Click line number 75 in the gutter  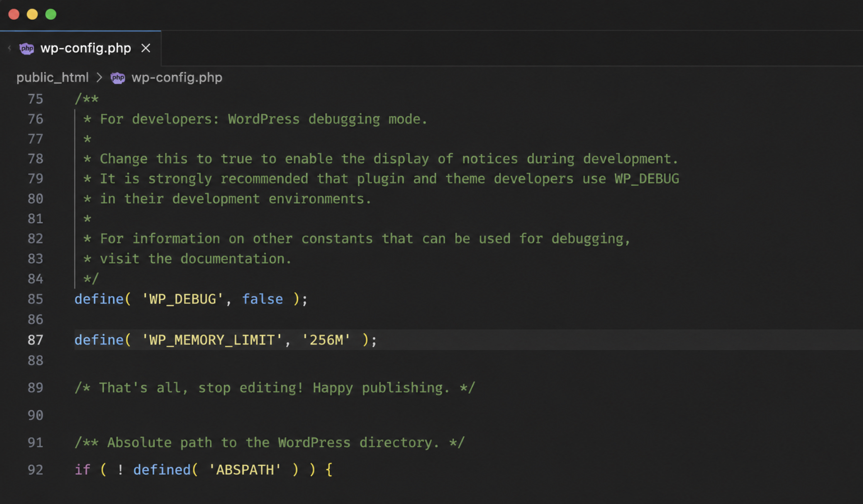35,99
